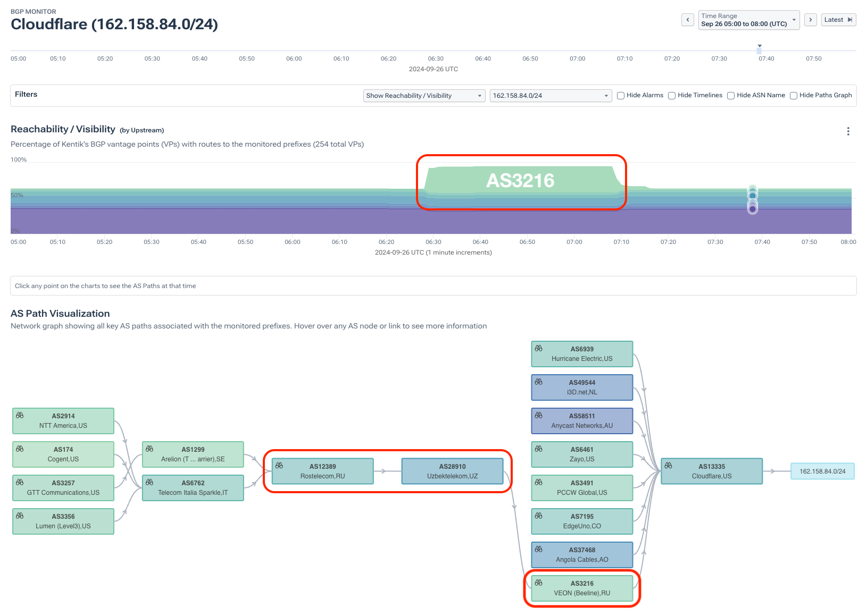Click the alarm marker cluster on reachability chart
Screen dimensions: 867x616
(753, 199)
